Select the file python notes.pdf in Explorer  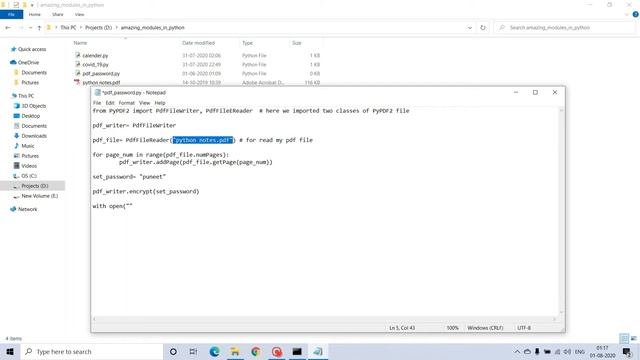101,82
